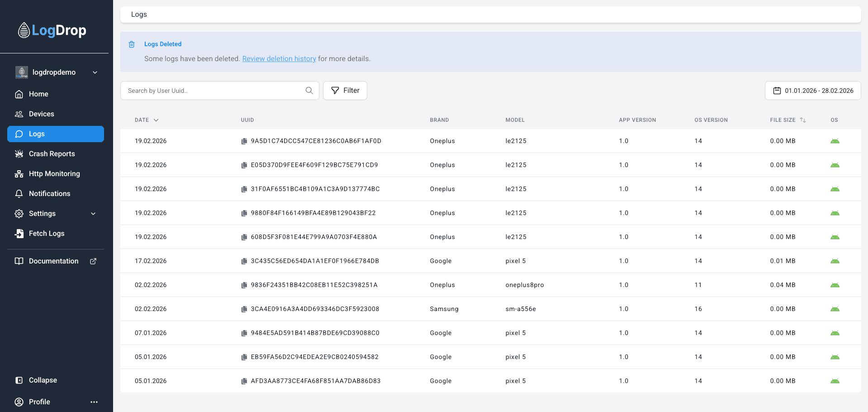Copy UUID 9484E5AD591B414B87BDE69CD39088C0

pyautogui.click(x=244, y=333)
